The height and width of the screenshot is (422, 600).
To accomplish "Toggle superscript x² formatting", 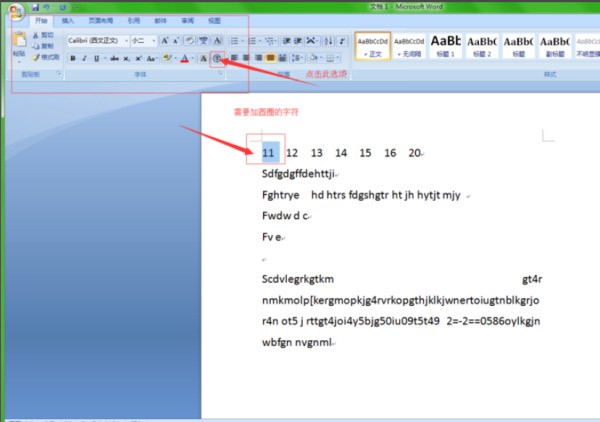I will 139,58.
